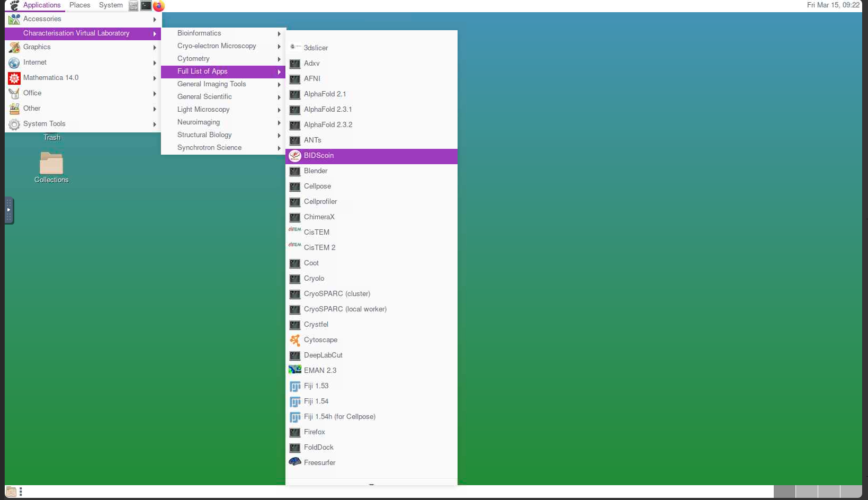Open the System menu
Screen dimensions: 868x500
(x=111, y=5)
